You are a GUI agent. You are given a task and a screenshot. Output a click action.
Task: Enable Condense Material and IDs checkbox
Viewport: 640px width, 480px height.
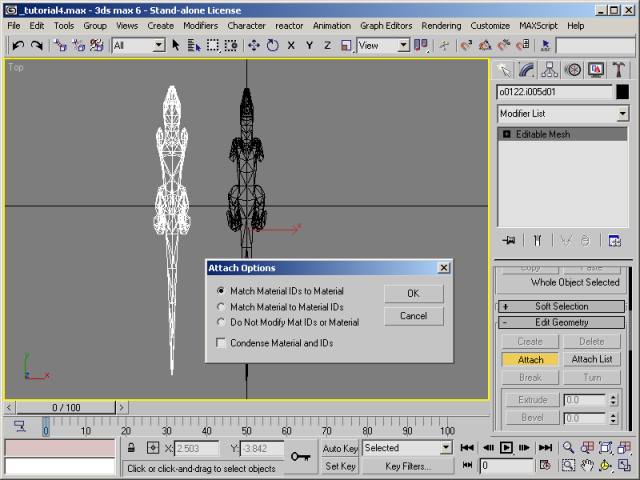[x=221, y=343]
